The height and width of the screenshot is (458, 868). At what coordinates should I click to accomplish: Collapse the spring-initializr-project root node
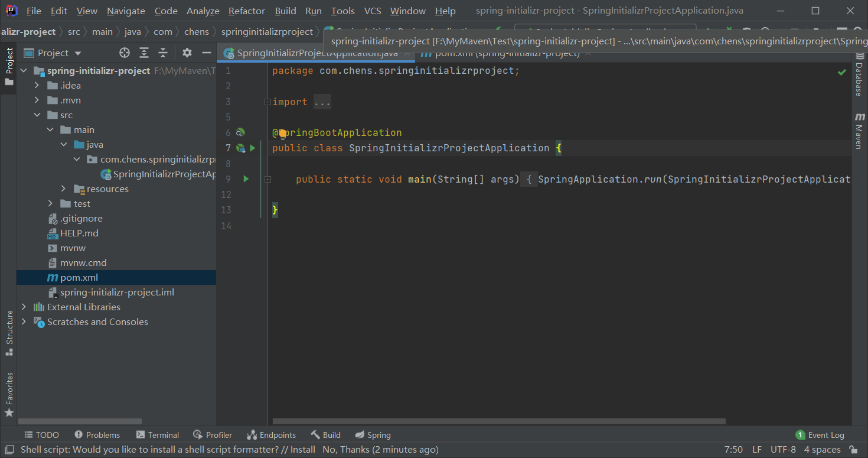[24, 70]
